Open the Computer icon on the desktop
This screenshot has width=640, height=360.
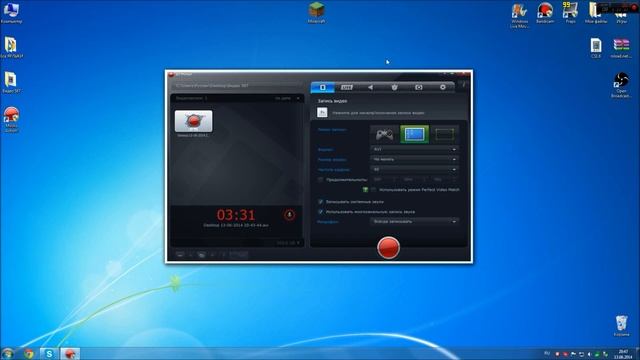click(x=11, y=13)
